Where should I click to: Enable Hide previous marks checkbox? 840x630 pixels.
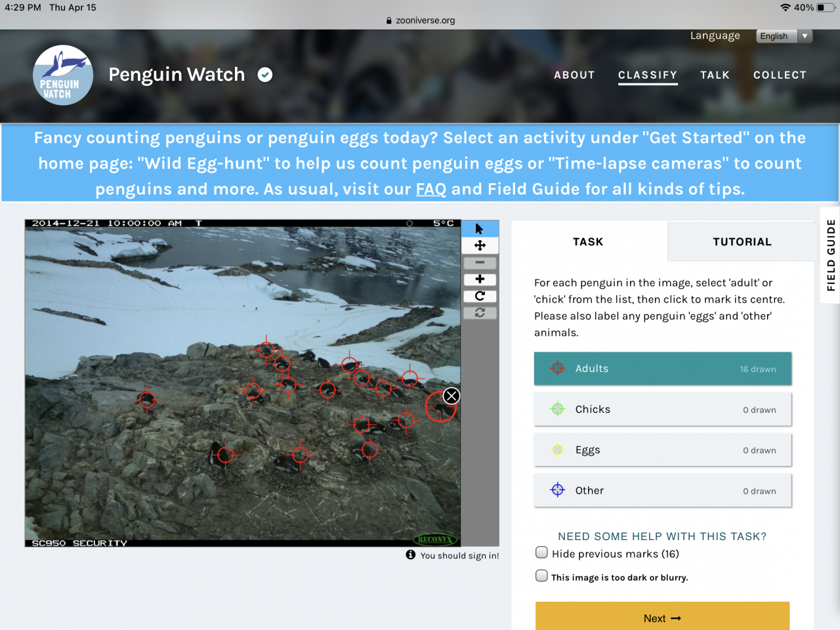tap(541, 553)
